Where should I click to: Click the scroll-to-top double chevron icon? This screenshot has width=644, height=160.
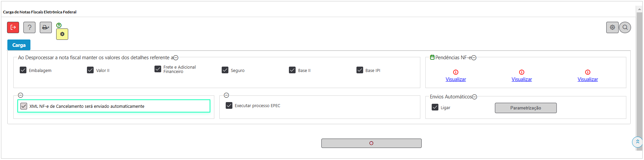tap(637, 142)
